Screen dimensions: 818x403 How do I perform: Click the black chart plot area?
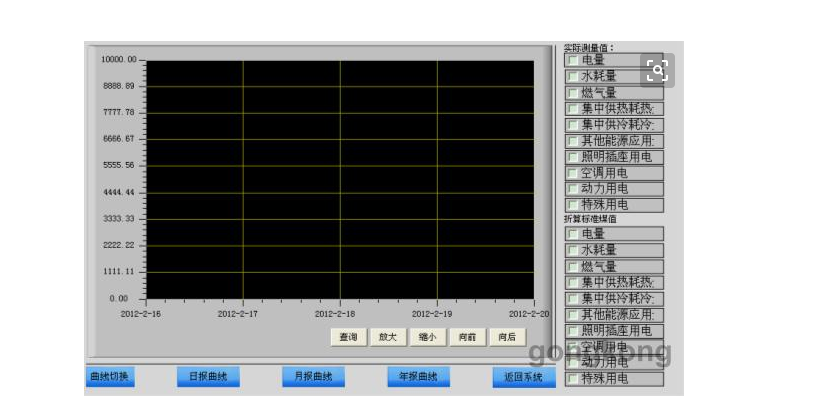340,180
